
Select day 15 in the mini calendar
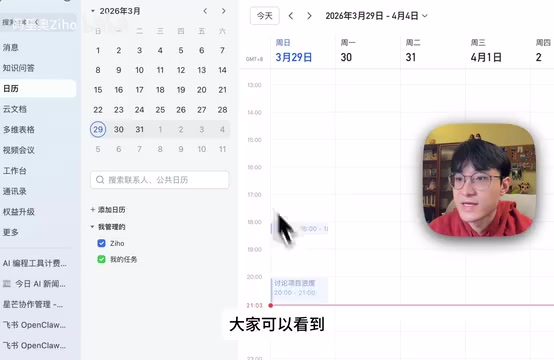[98, 90]
